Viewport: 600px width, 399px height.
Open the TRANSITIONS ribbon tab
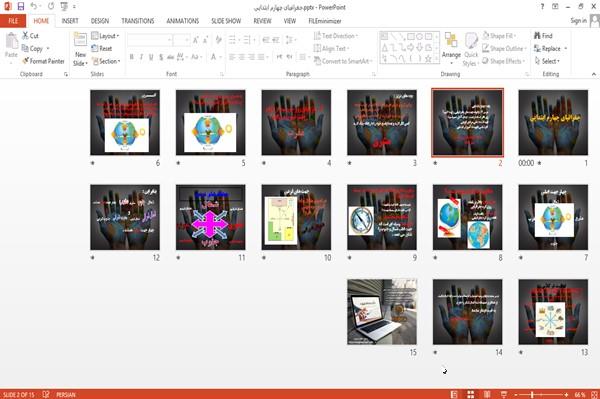point(138,21)
